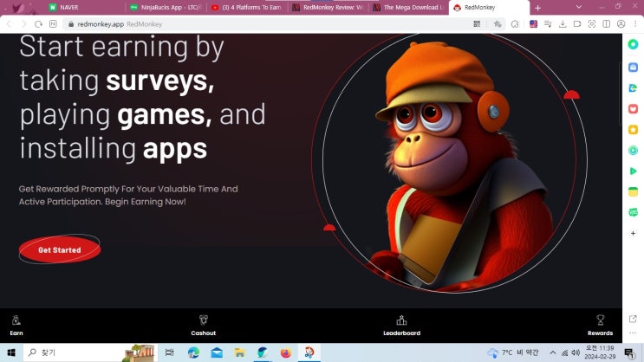Open a new browser tab
Image resolution: width=644 pixels, height=362 pixels.
point(537,8)
